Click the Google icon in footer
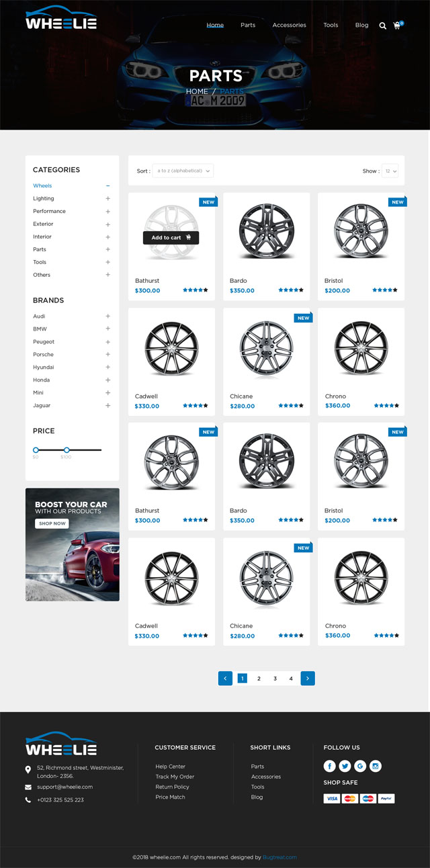The image size is (430, 868). point(360,766)
